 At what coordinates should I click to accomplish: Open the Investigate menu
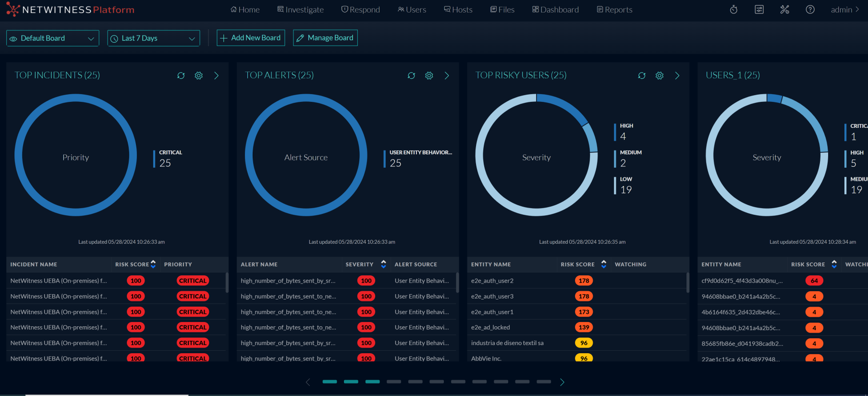click(301, 10)
